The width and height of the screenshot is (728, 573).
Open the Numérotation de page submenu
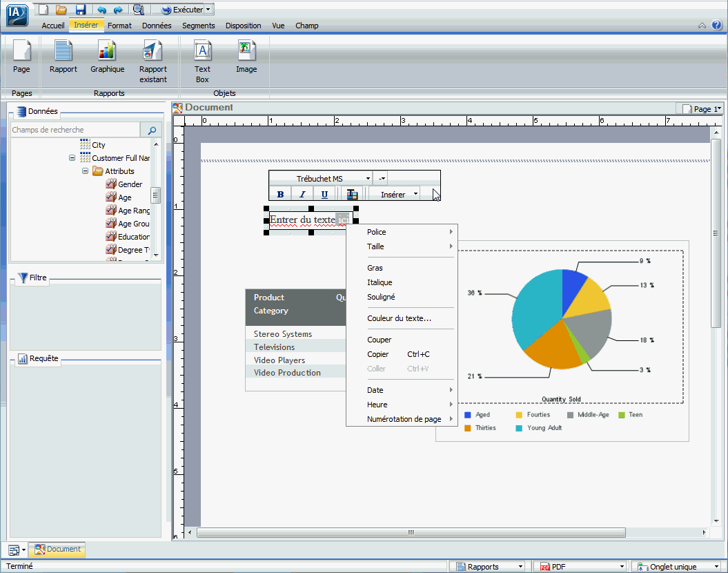[x=402, y=419]
